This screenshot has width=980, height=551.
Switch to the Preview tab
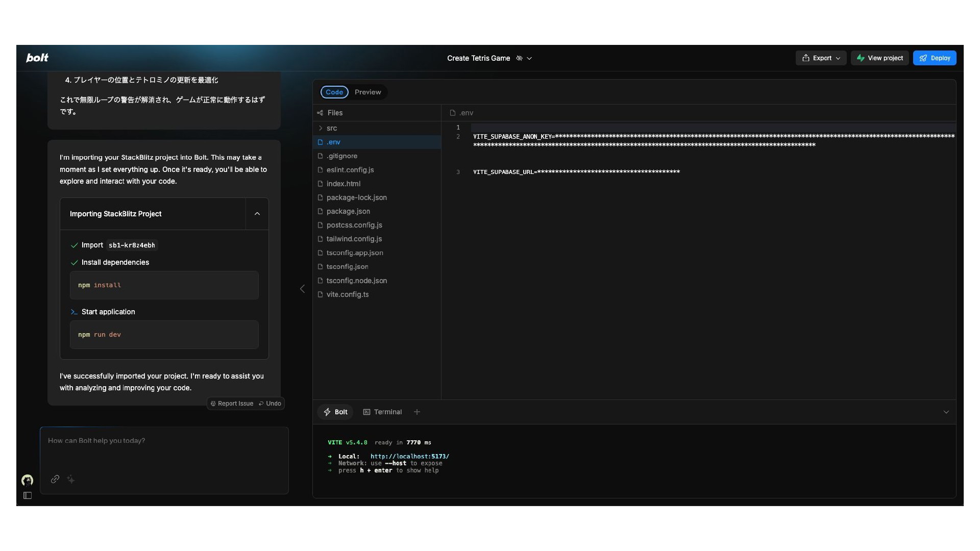(x=367, y=92)
